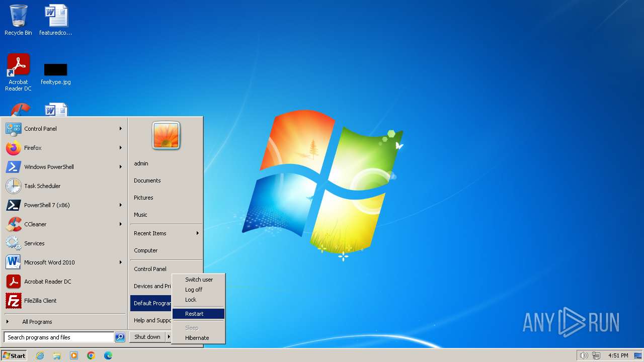
Task: Open Services from the Start menu
Action: coord(64,243)
